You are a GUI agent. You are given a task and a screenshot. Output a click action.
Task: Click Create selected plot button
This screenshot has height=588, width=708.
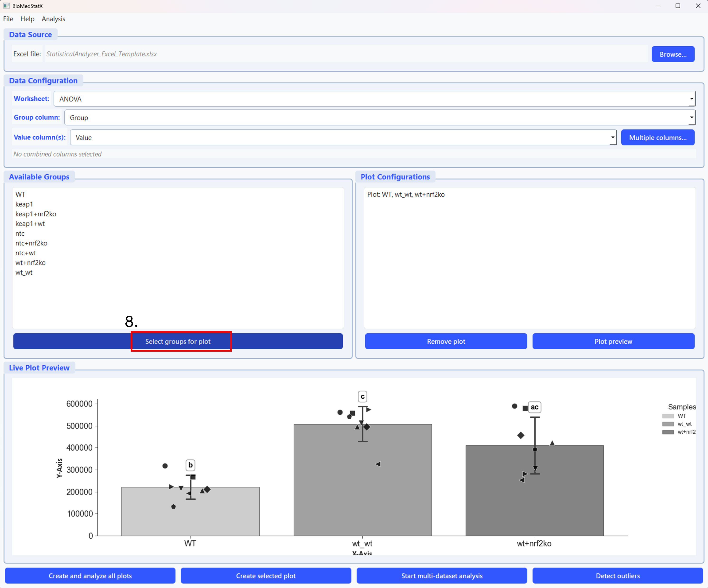pyautogui.click(x=266, y=575)
